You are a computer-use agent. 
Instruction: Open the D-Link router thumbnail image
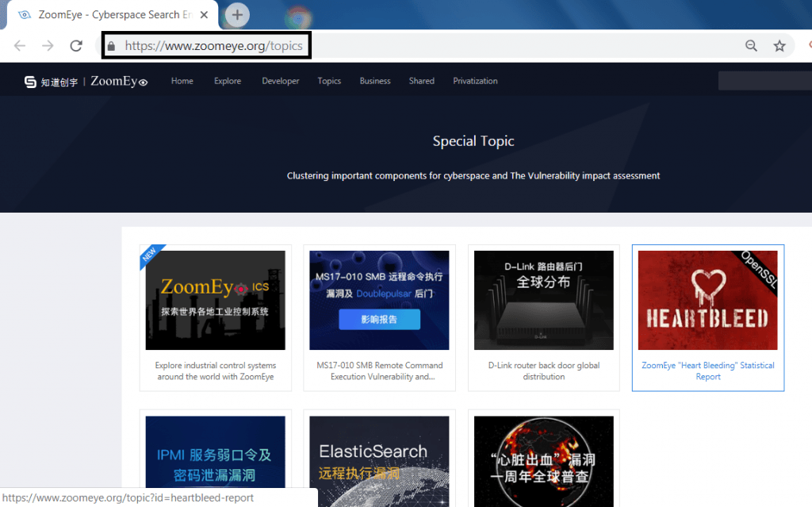pyautogui.click(x=544, y=300)
